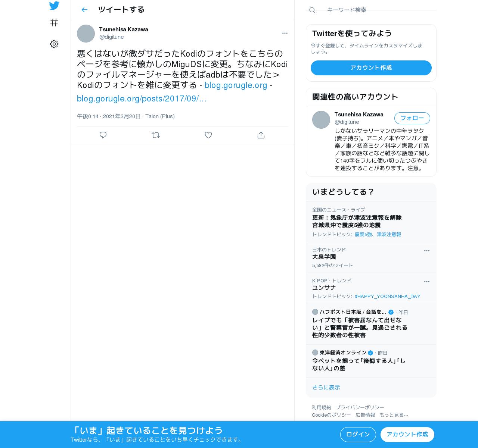Like the tweet with the heart icon

[x=208, y=135]
